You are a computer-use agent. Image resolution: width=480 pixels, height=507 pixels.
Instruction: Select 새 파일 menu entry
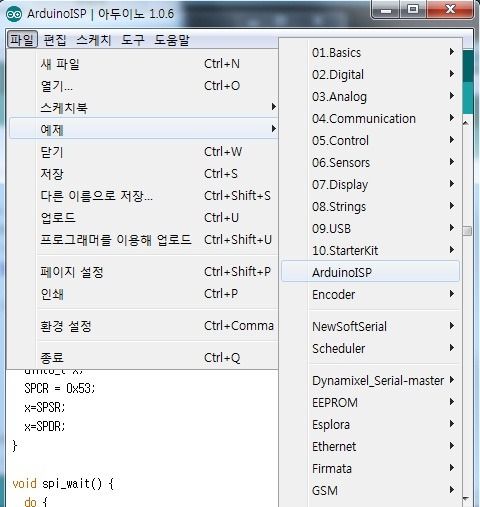143,64
